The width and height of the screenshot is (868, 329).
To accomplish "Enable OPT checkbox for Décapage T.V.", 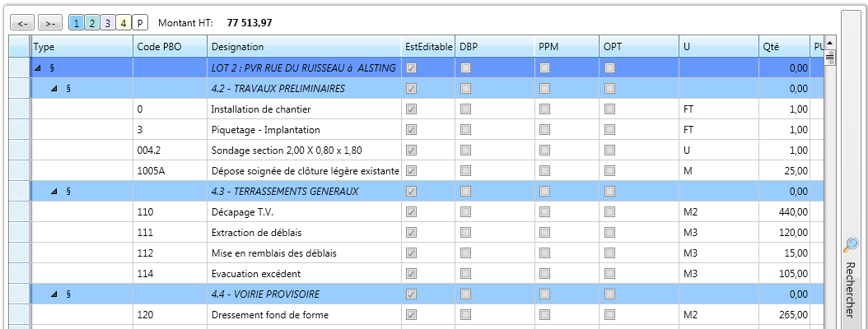I will [609, 211].
